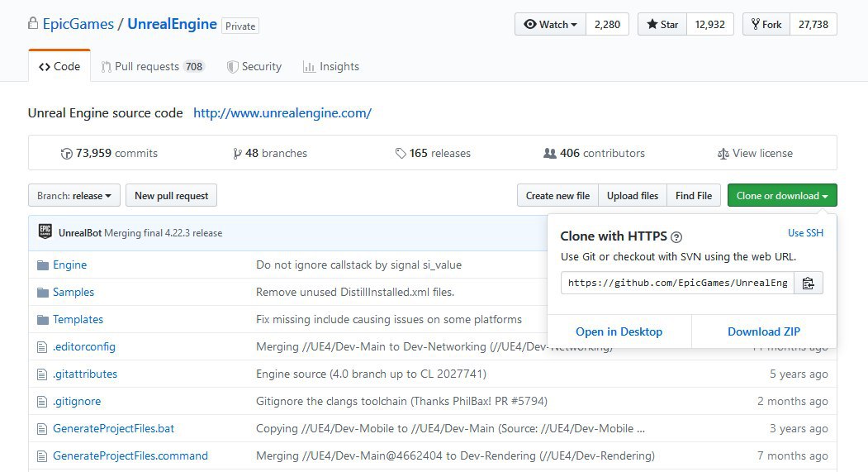Image resolution: width=868 pixels, height=472 pixels.
Task: Open the EpicGames organization link
Action: [x=78, y=24]
